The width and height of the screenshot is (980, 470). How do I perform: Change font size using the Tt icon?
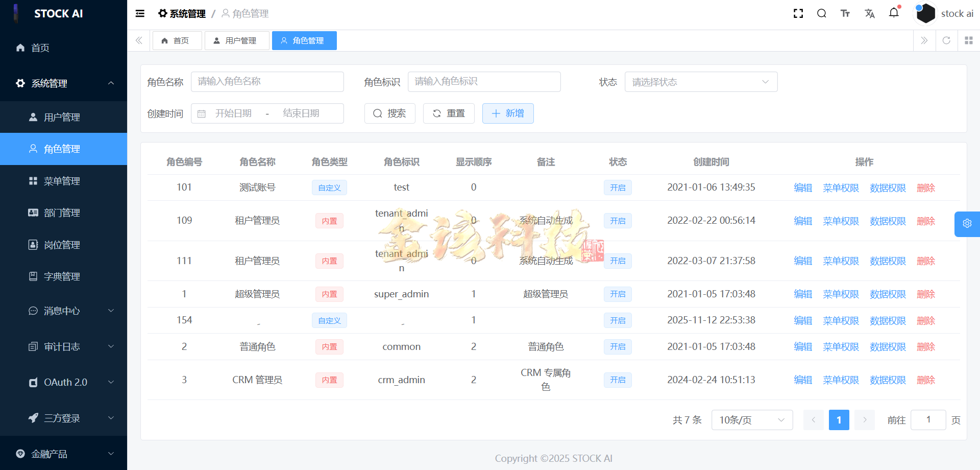tap(845, 13)
